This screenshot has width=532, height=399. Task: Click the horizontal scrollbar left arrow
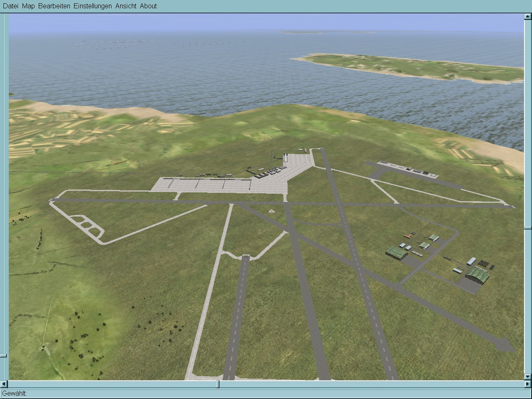point(3,384)
